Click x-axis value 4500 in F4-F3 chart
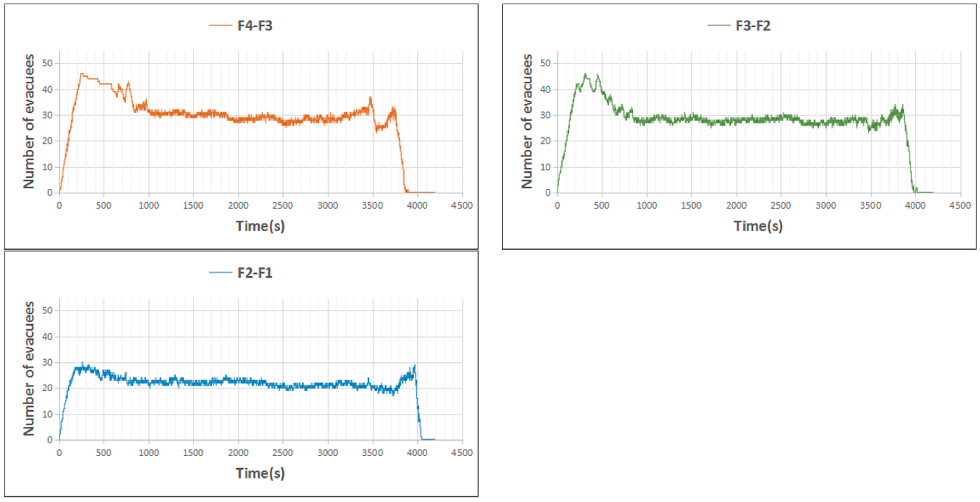The image size is (980, 502). 462,205
